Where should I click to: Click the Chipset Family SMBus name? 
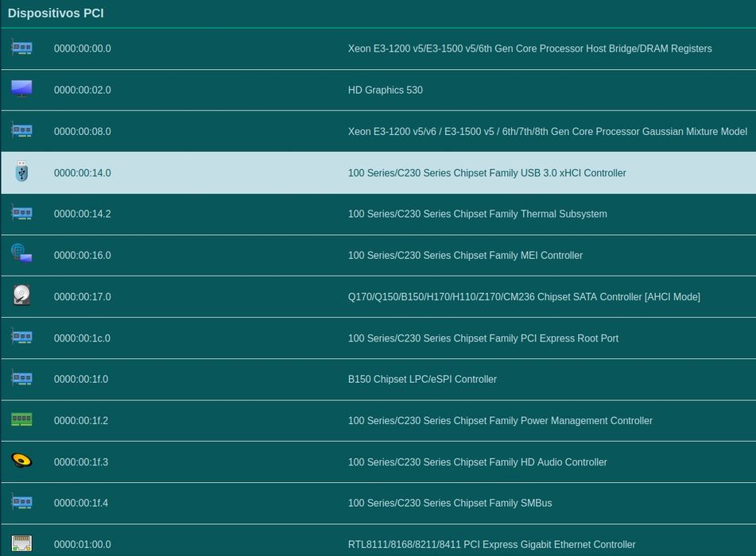pyautogui.click(x=450, y=503)
